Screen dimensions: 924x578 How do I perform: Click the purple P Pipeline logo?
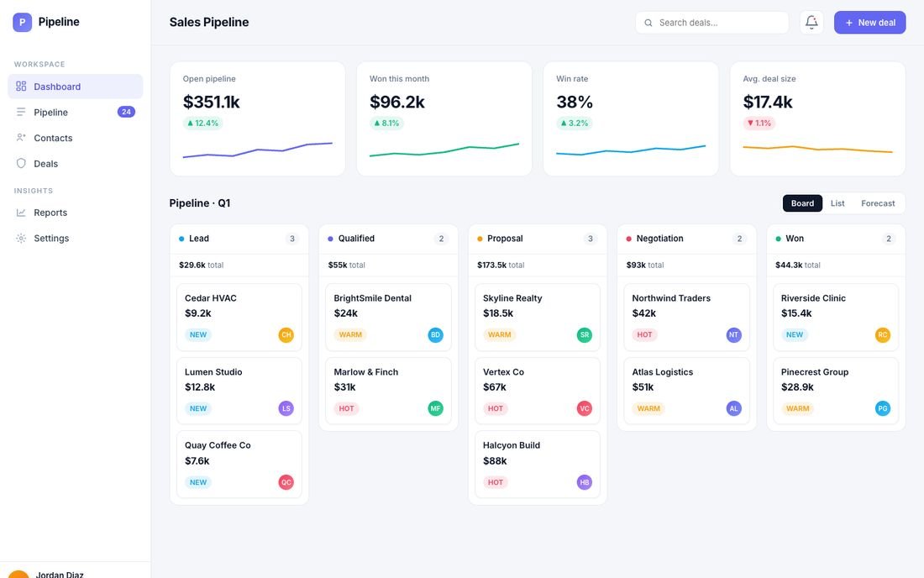tap(23, 23)
